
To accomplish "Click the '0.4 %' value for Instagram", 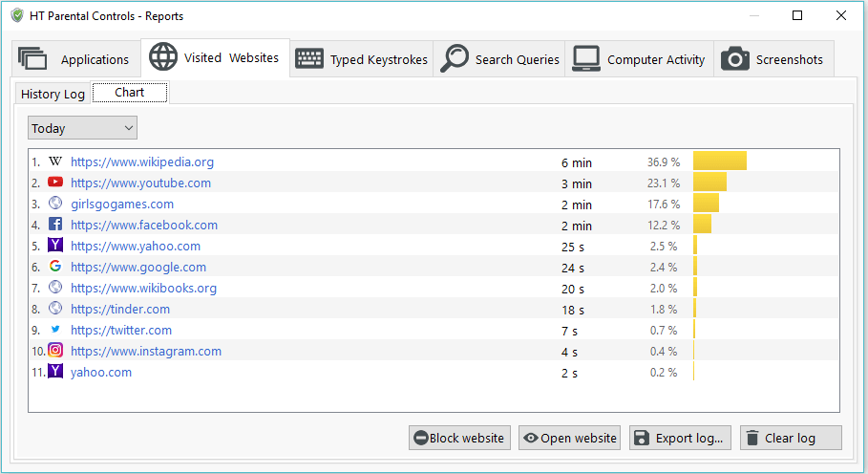I will tap(664, 352).
